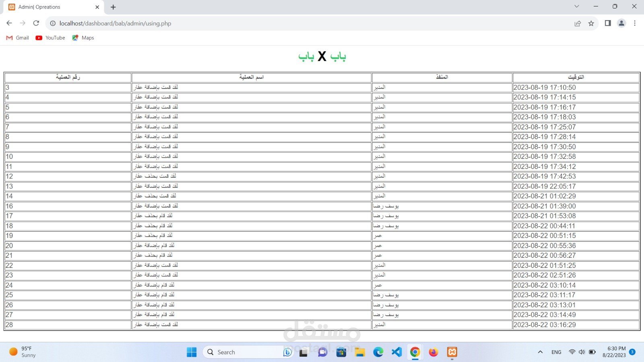Show hidden system tray icons

tap(540, 352)
